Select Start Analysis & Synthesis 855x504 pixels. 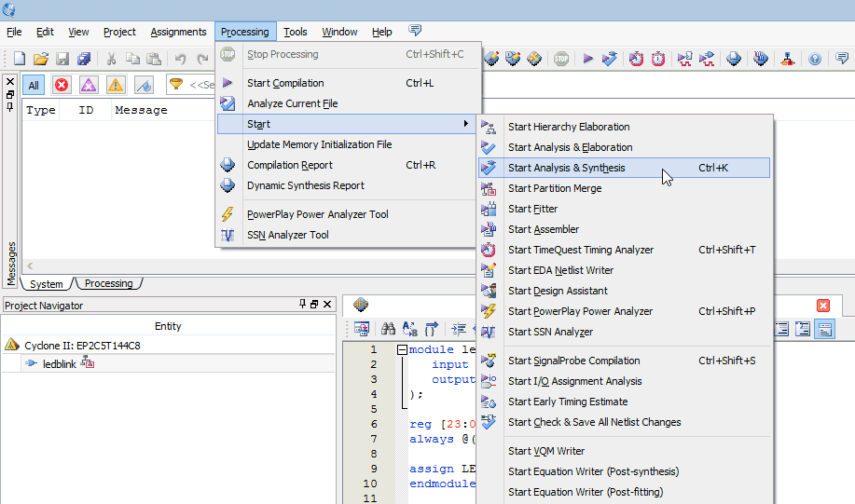(x=624, y=168)
